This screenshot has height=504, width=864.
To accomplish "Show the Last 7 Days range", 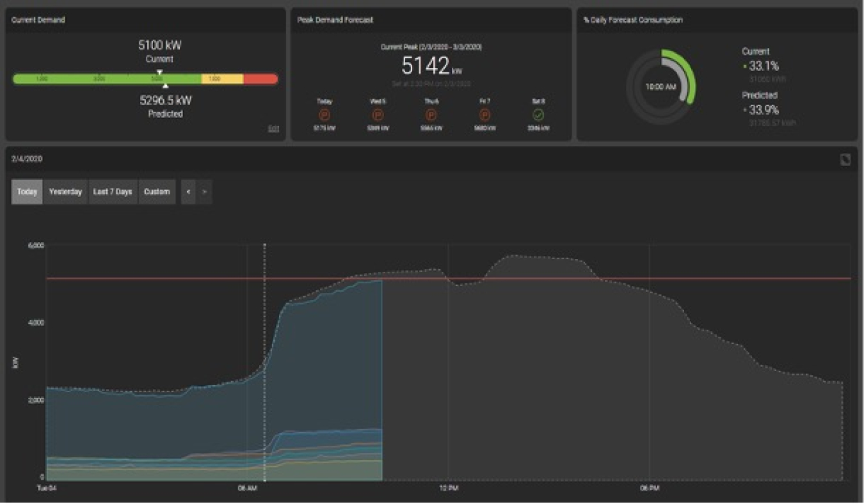I will click(113, 192).
